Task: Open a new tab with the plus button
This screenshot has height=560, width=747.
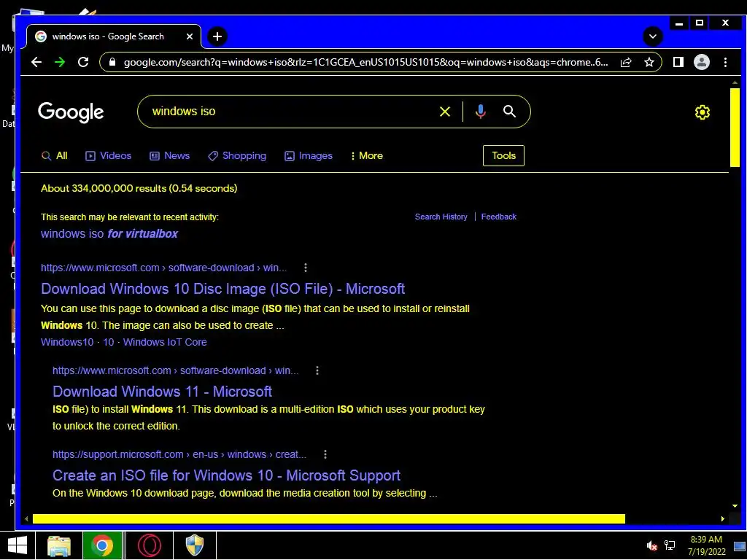Action: coord(217,36)
